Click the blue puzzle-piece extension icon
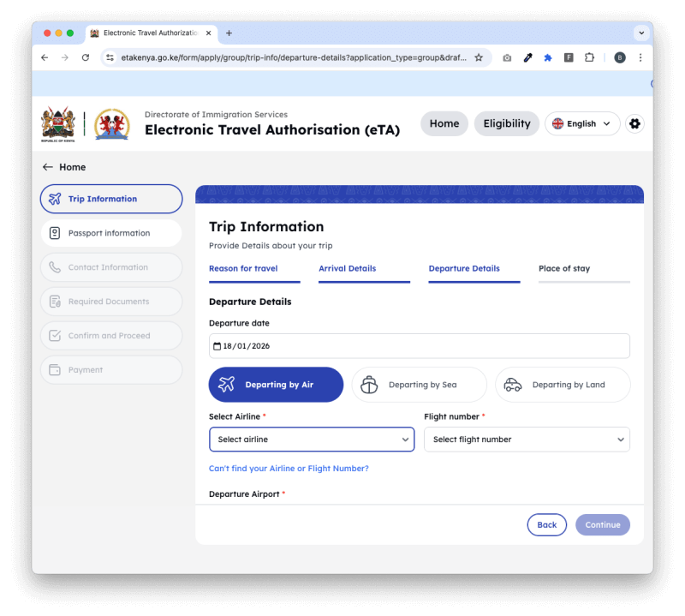685x616 pixels. (548, 57)
